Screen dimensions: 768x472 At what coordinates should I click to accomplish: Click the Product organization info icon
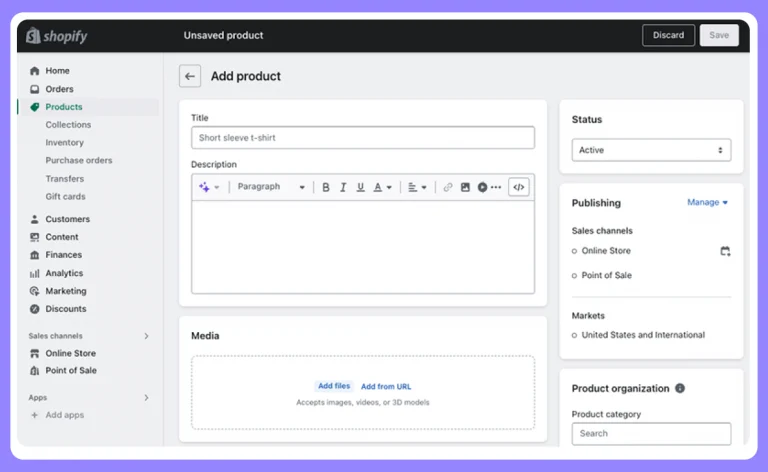tap(680, 388)
